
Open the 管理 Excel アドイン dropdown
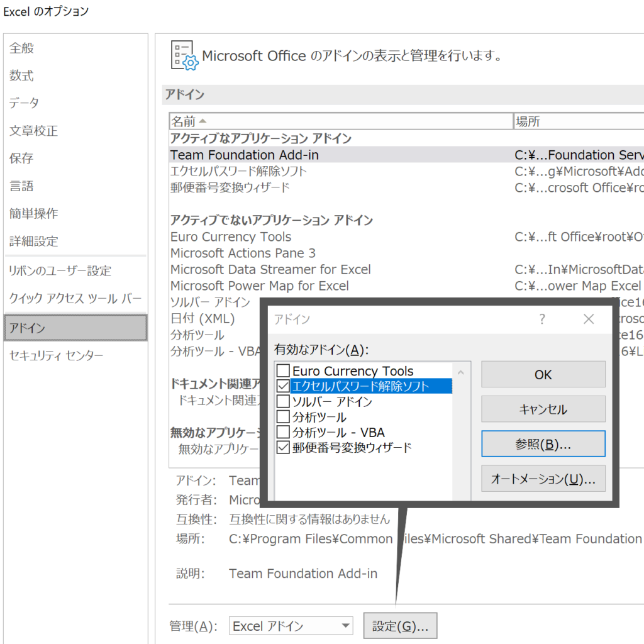point(291,626)
